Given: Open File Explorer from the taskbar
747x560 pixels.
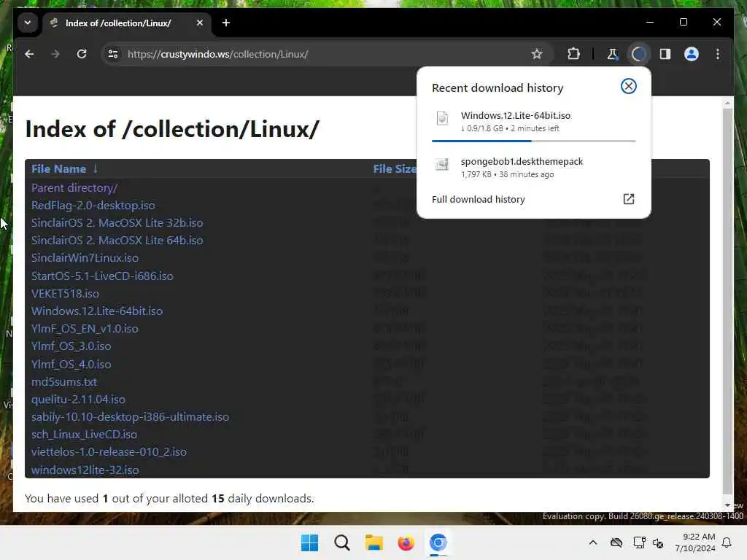Looking at the screenshot, I should click(x=374, y=542).
